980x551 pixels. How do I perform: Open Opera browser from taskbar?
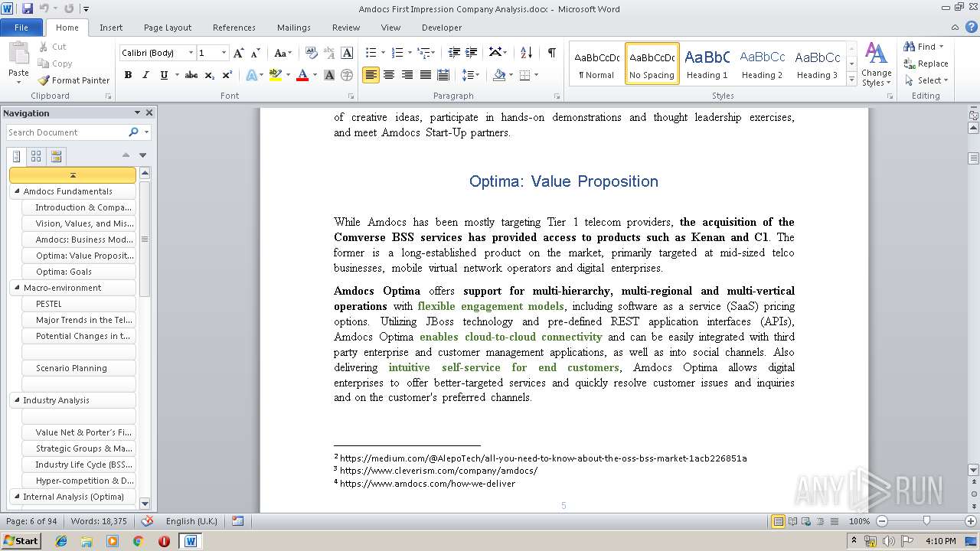coord(164,541)
